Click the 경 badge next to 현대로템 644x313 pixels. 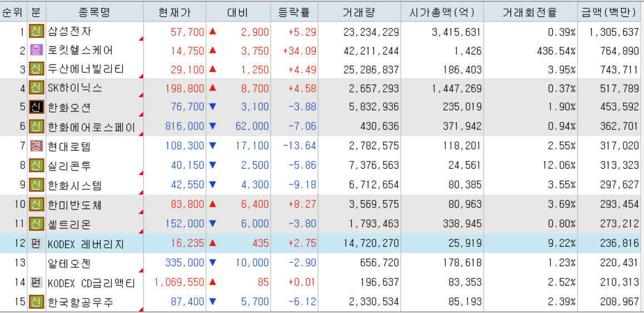[x=37, y=146]
